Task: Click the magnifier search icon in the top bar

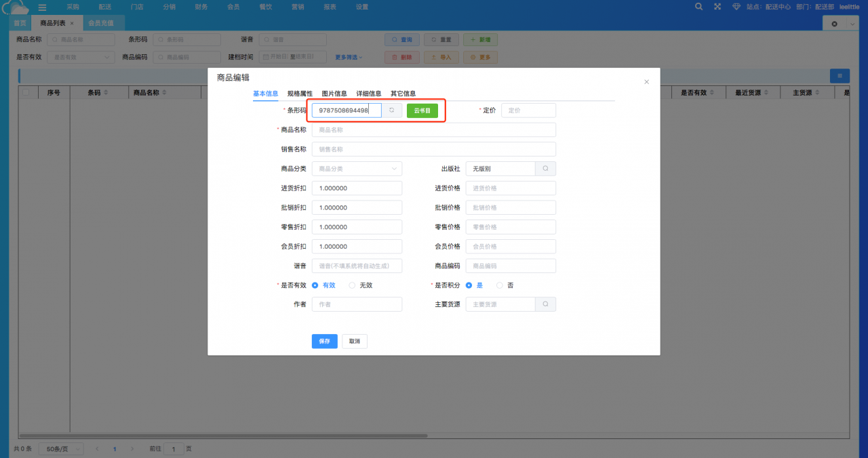Action: pos(699,7)
